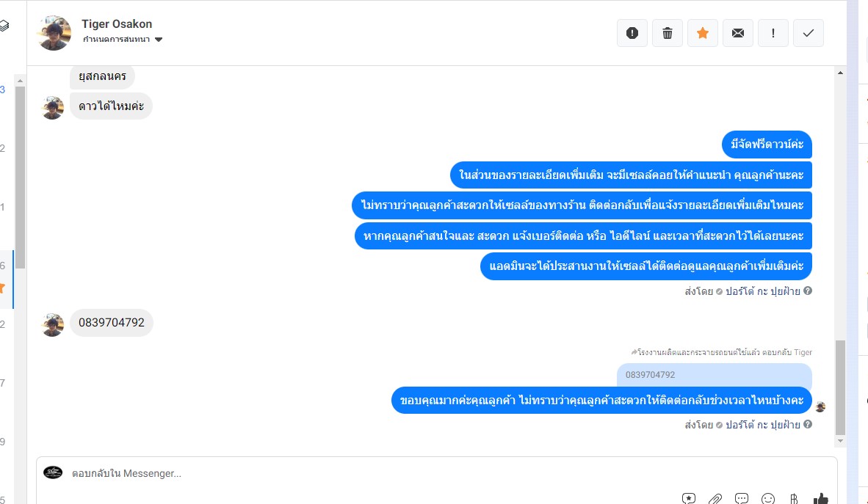Open the starred message template icon
Viewport: 868px width, 504px height.
point(689,498)
